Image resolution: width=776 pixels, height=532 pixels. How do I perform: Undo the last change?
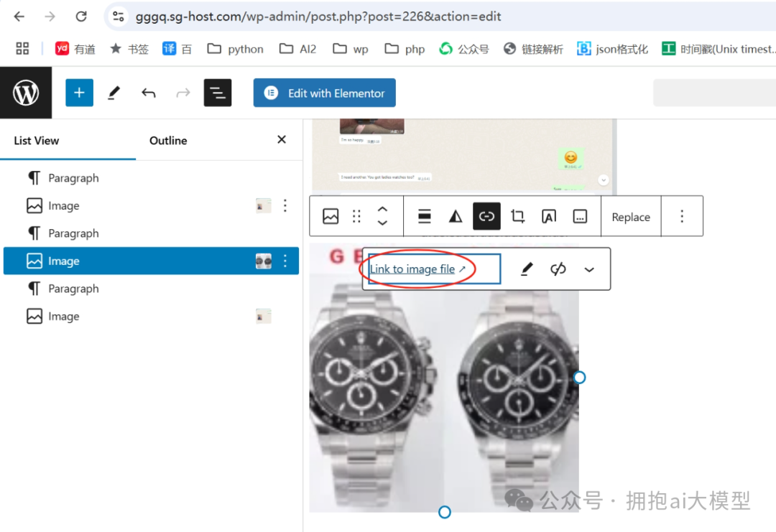click(x=148, y=93)
